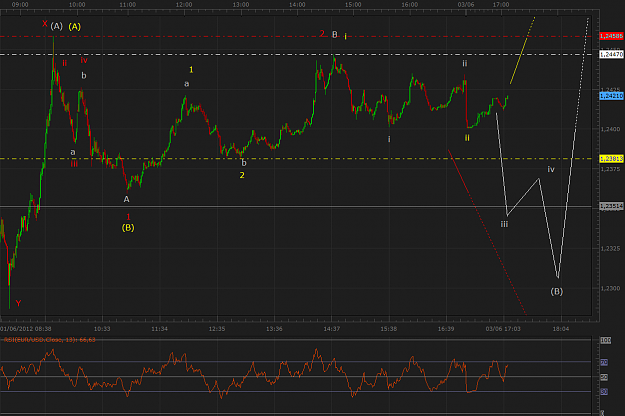Click the 16:00 top time label
The height and width of the screenshot is (416, 625).
(x=410, y=4)
